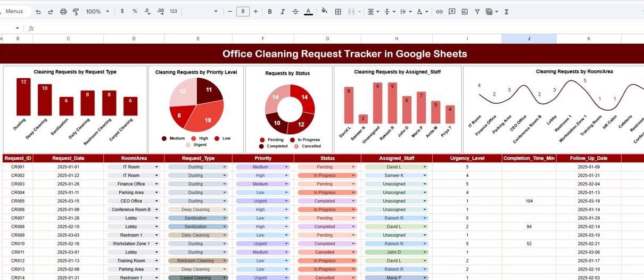This screenshot has width=644, height=280.
Task: Select the Paint format tool
Action: tap(76, 11)
